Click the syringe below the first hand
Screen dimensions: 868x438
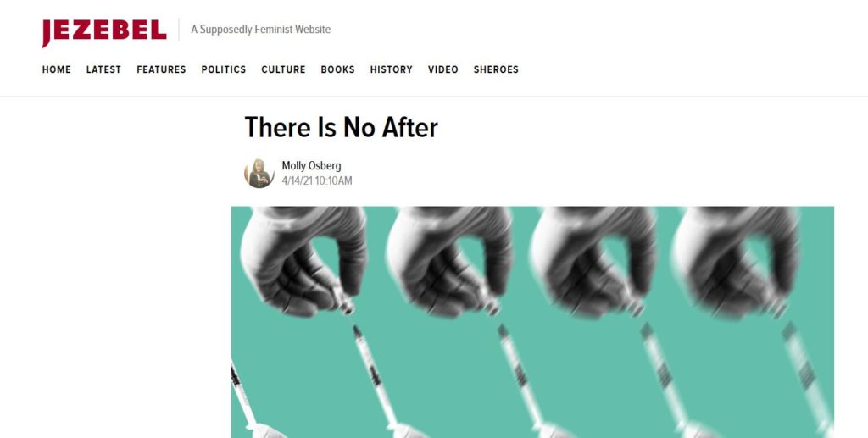[x=374, y=376]
